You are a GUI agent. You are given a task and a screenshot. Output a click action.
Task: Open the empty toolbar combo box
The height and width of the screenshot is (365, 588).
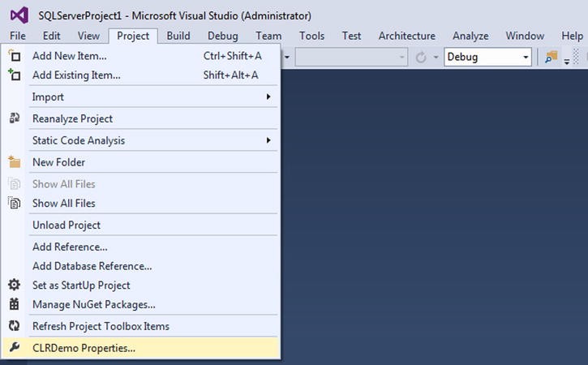pos(351,57)
